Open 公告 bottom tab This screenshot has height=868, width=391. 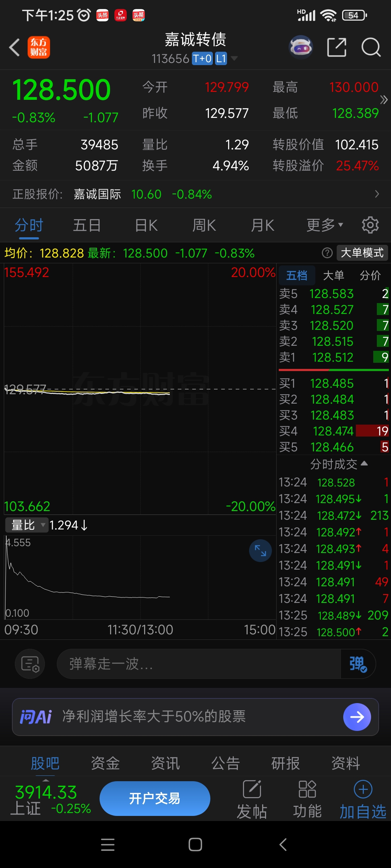[x=226, y=763]
